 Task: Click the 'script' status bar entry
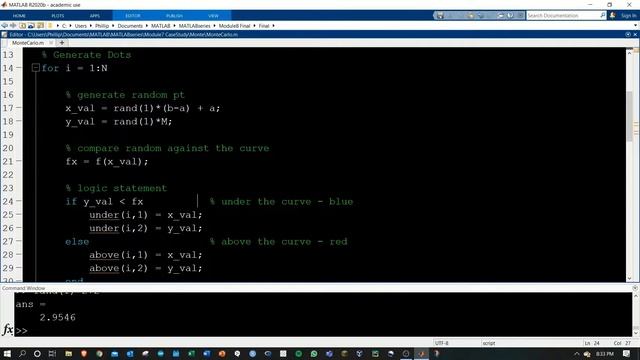pos(489,343)
